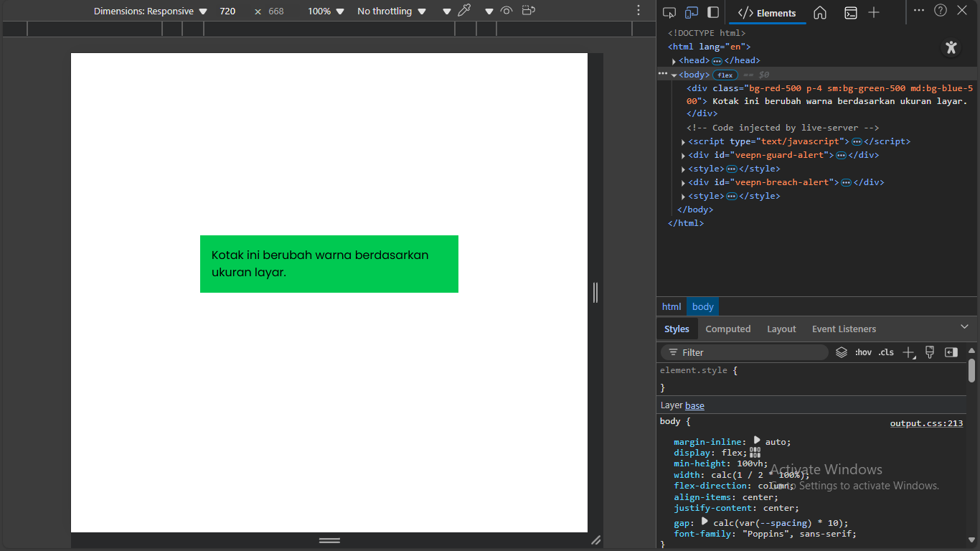Focus the styles Filter field

point(745,352)
